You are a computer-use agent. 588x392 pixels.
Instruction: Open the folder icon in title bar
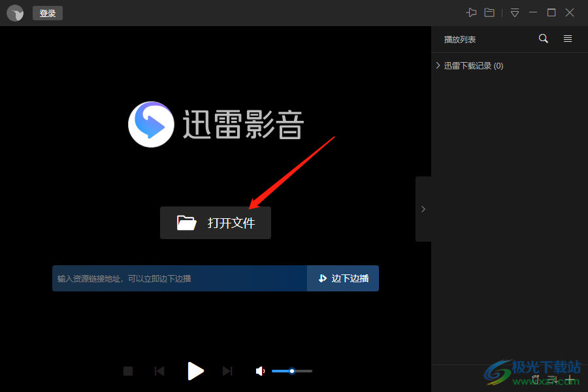click(x=489, y=12)
